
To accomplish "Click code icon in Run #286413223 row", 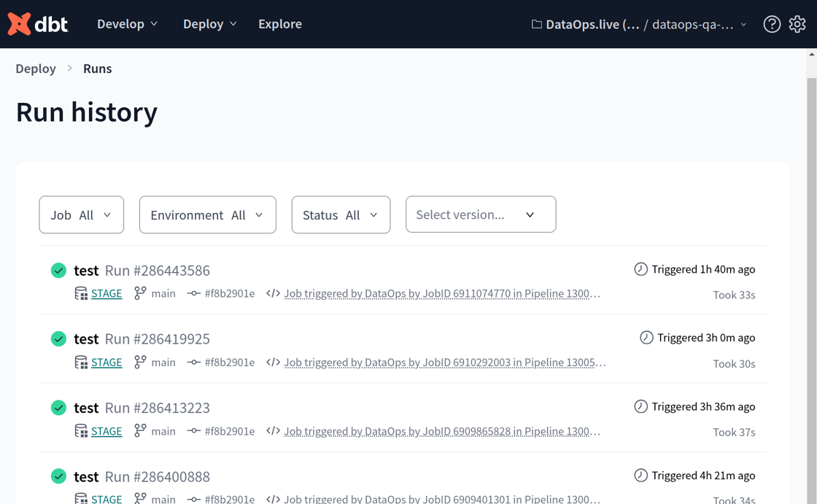I will click(273, 431).
